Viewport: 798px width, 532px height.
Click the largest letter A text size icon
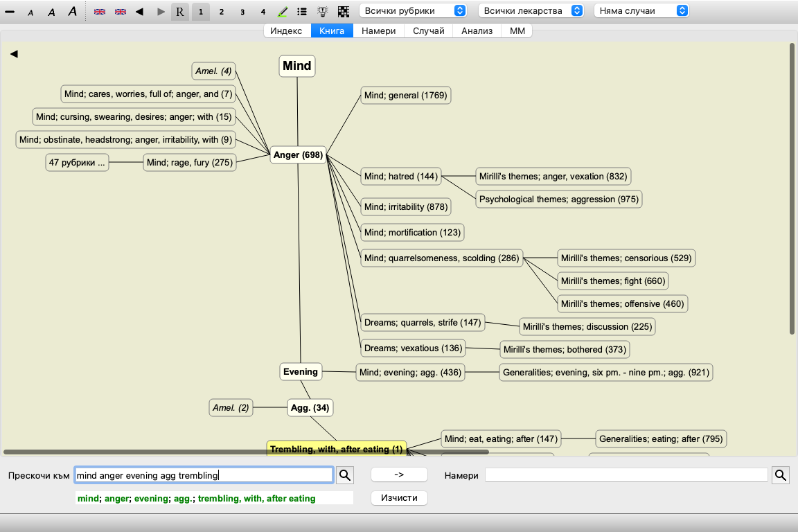tap(72, 12)
